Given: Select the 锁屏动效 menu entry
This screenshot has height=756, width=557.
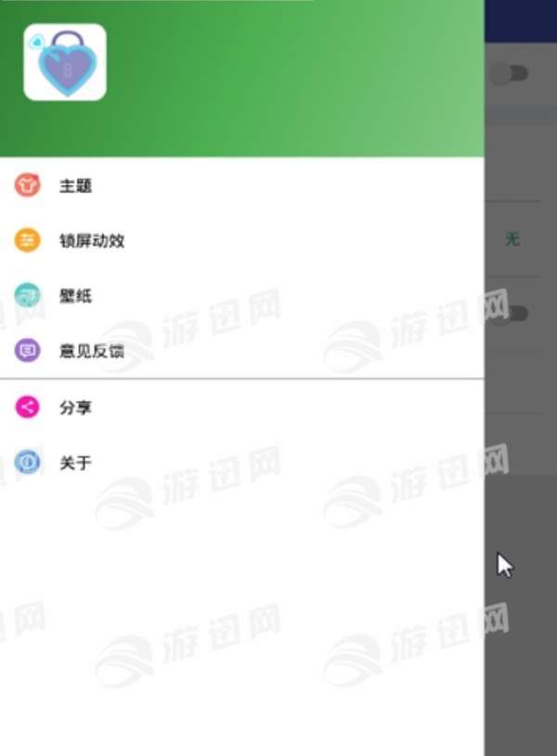Looking at the screenshot, I should tap(242, 241).
